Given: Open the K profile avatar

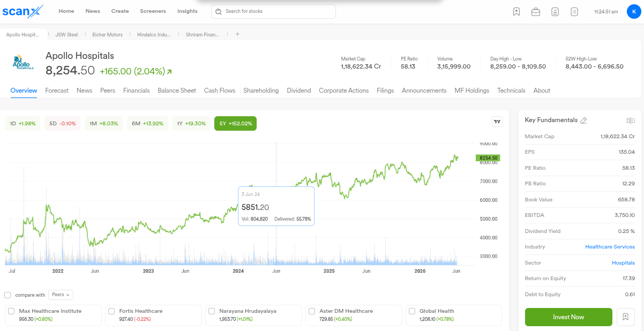Looking at the screenshot, I should coord(633,11).
